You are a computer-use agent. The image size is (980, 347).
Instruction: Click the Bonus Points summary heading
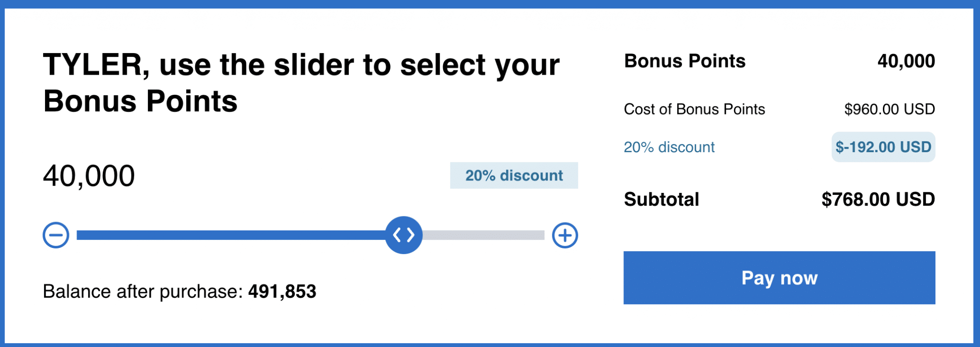point(684,61)
